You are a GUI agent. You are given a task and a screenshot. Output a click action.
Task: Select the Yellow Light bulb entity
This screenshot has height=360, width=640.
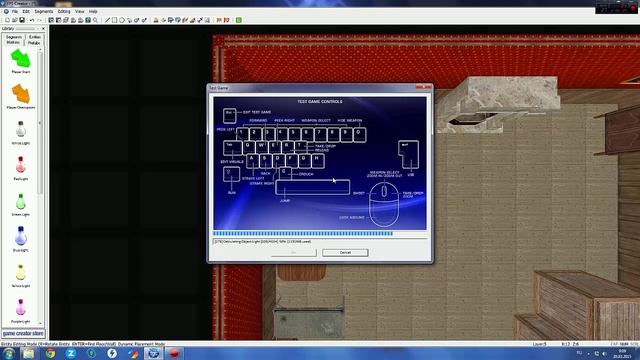pos(20,275)
